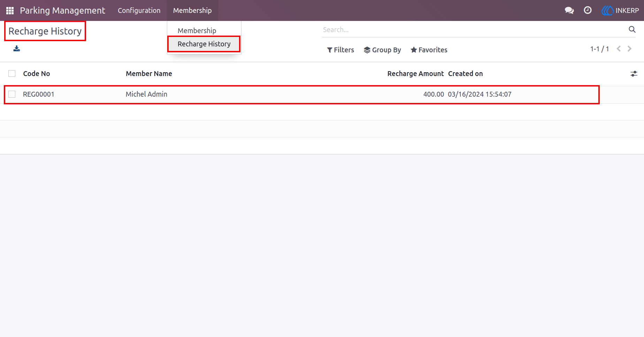Open the activities clock icon
644x337 pixels.
click(588, 10)
